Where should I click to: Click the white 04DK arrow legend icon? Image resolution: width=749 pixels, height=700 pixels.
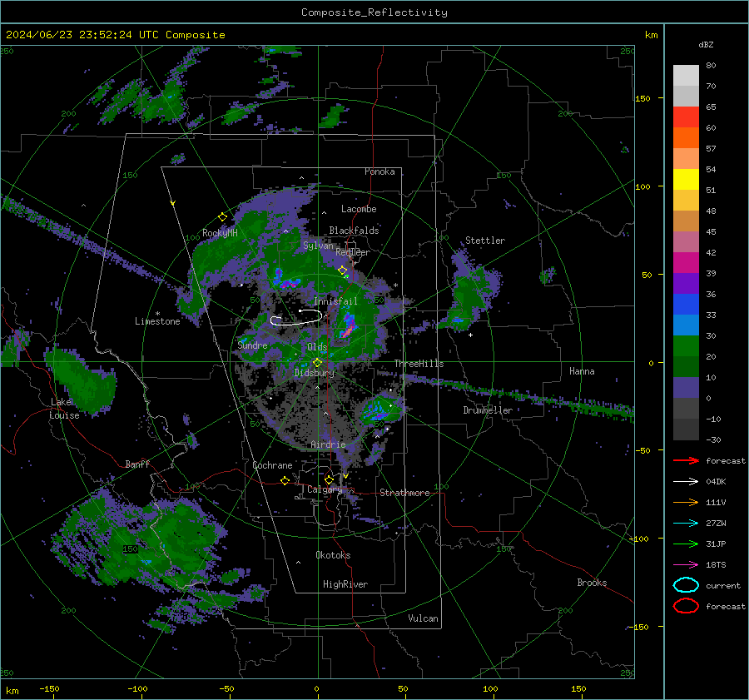click(686, 481)
